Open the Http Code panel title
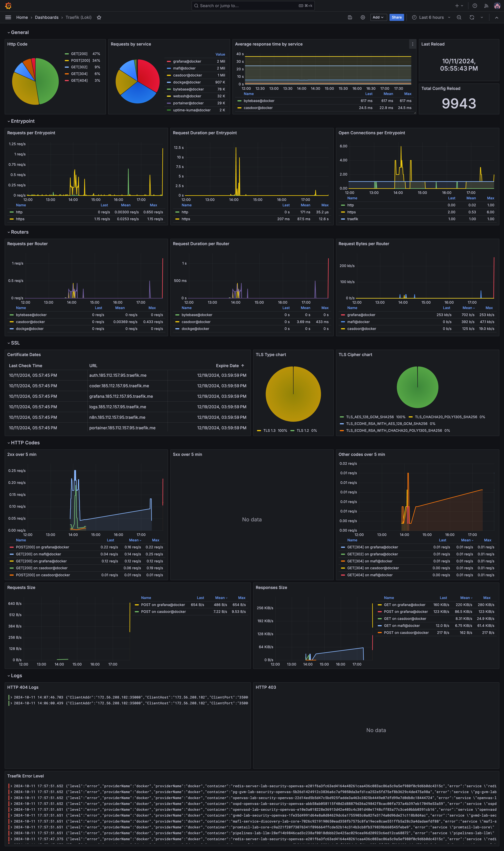This screenshot has height=851, width=504. coord(17,44)
